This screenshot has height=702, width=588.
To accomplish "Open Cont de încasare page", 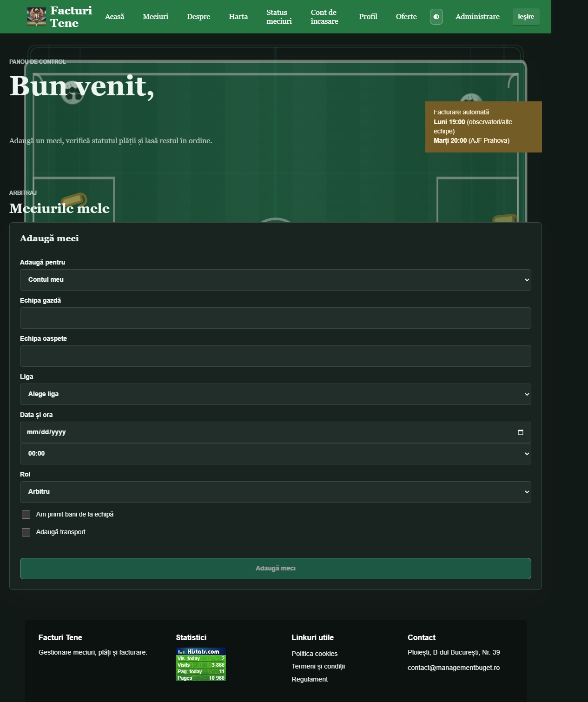I will 324,17.
